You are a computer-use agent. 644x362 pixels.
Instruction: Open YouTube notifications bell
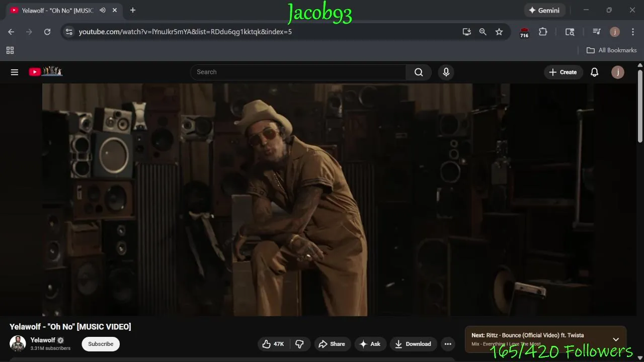(x=594, y=72)
